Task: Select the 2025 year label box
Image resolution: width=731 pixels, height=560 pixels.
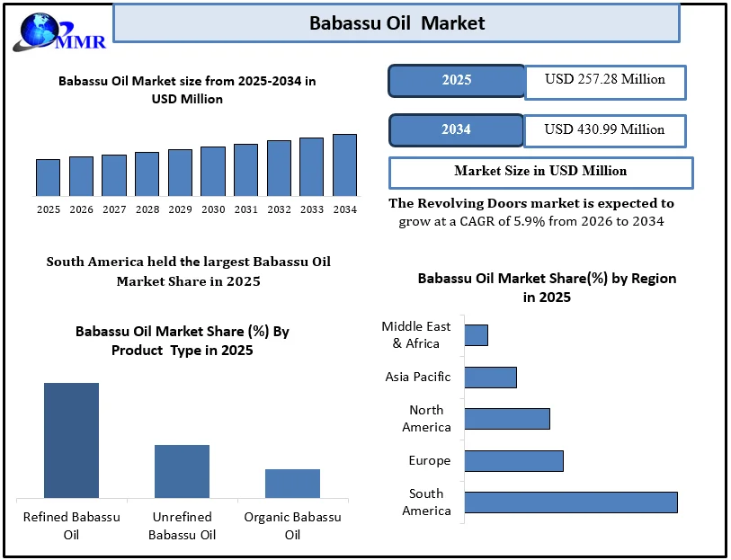Action: click(457, 81)
